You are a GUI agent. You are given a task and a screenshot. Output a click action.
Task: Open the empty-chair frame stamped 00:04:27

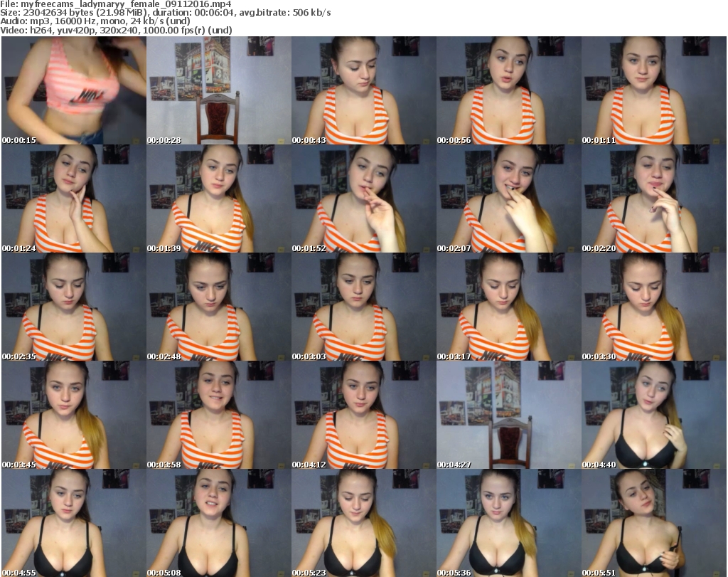pos(509,415)
